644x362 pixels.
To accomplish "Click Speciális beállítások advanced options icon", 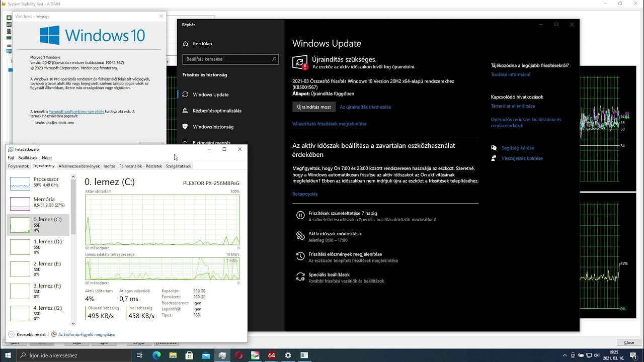I will 300,277.
